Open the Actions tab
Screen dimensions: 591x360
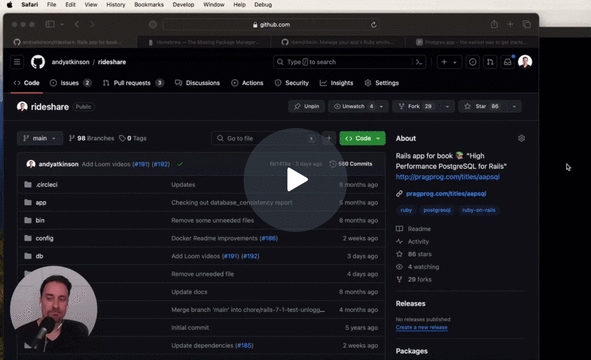247,83
